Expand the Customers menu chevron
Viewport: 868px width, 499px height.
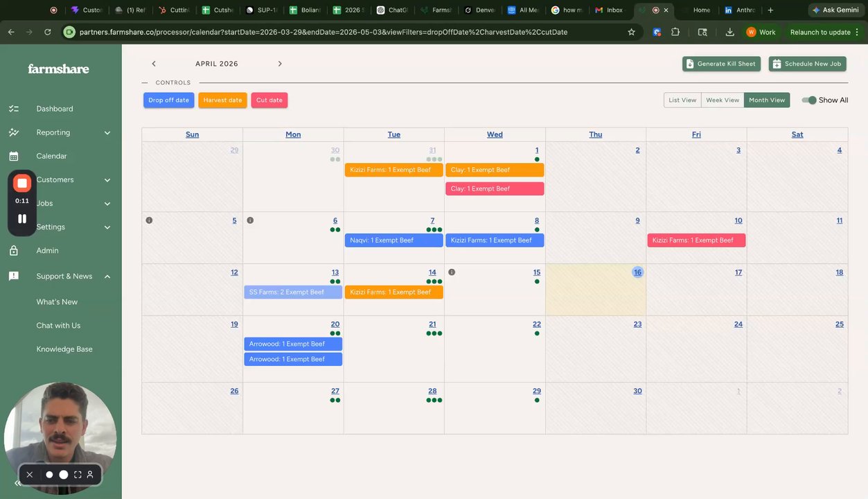click(x=107, y=180)
